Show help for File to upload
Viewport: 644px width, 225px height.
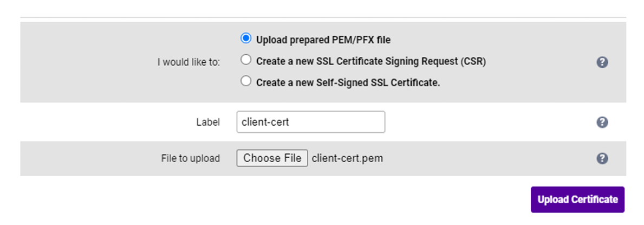[602, 158]
